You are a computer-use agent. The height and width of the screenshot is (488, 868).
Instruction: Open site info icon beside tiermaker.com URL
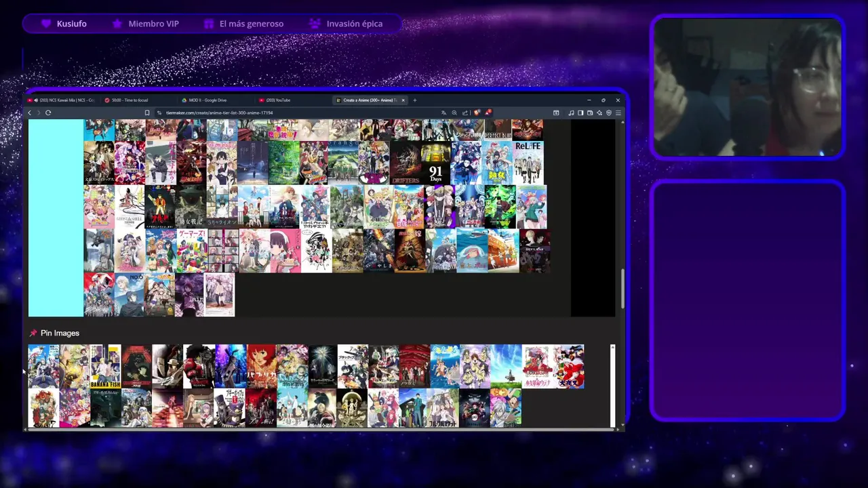(x=159, y=113)
